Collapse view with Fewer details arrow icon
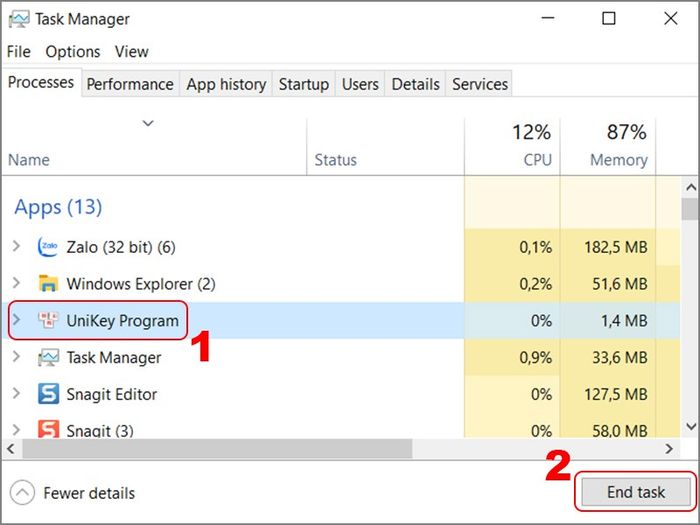The width and height of the screenshot is (700, 525). point(22,493)
